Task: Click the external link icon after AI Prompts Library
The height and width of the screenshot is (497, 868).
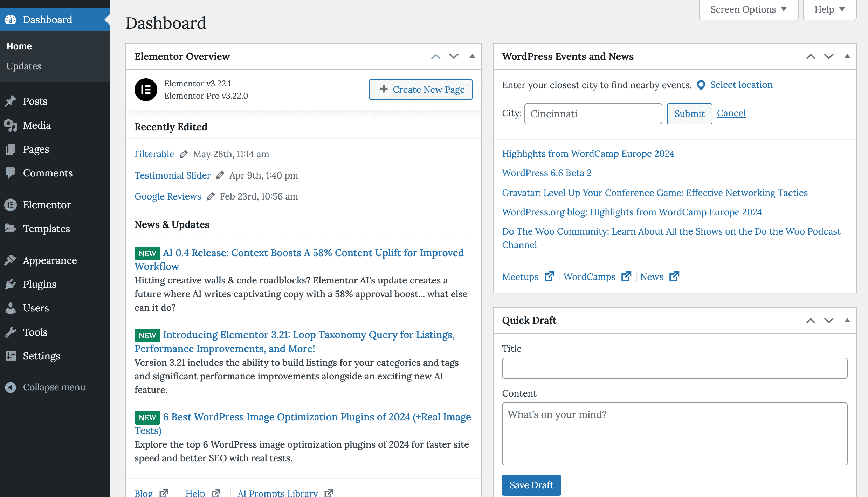Action: coord(329,493)
